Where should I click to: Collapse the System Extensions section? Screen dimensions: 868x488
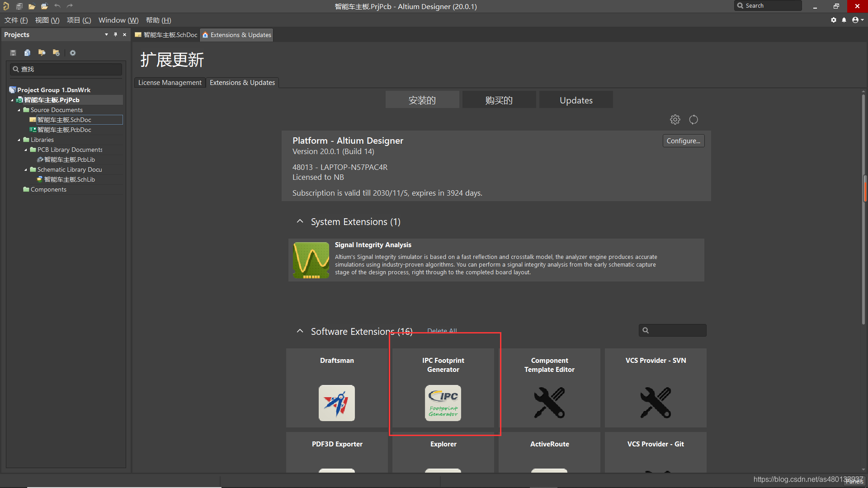click(x=300, y=222)
